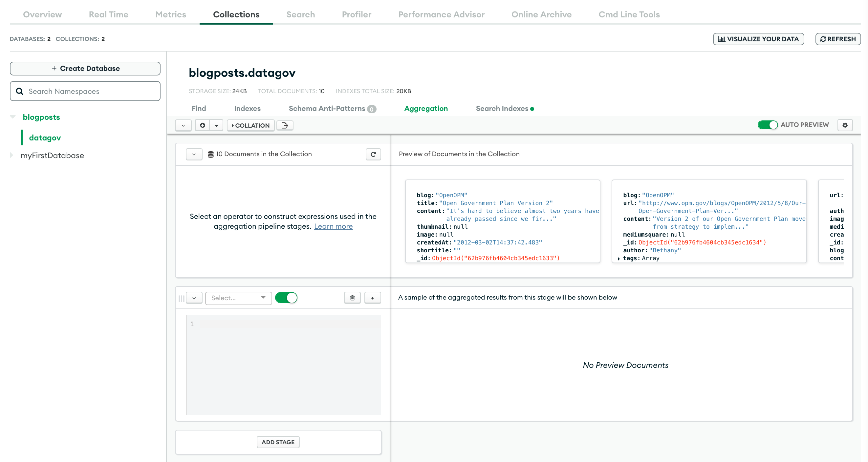
Task: Click the refresh documents icon in collection stage
Action: coord(373,154)
